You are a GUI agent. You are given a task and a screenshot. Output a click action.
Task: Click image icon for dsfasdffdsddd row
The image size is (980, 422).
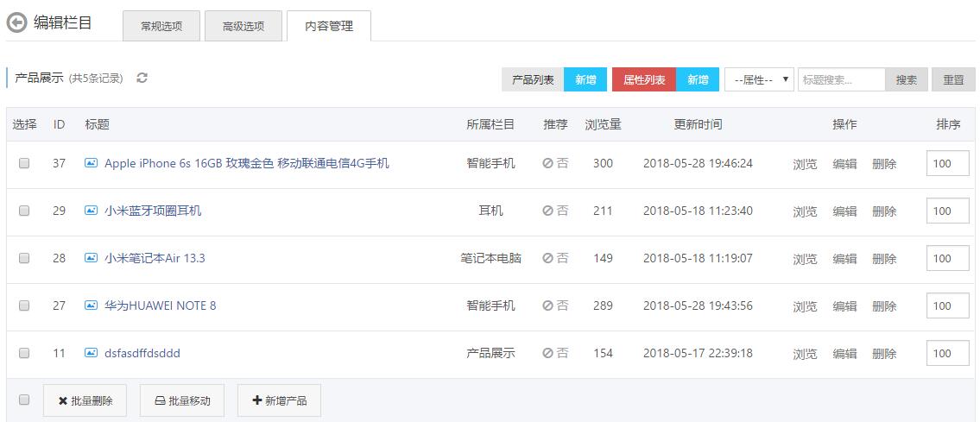pos(91,353)
